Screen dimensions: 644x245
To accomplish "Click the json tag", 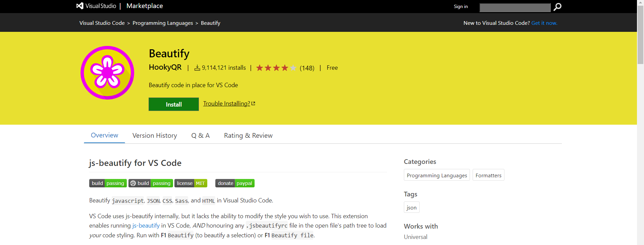I will pyautogui.click(x=412, y=207).
